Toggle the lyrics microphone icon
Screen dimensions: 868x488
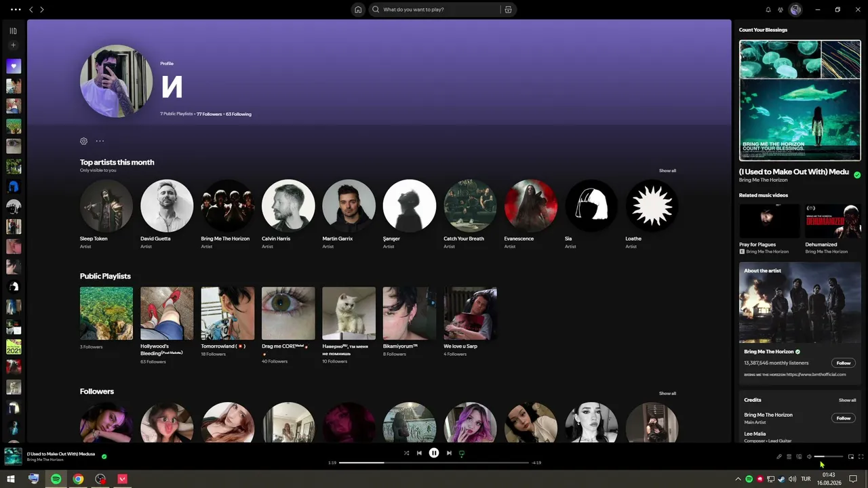pyautogui.click(x=779, y=457)
